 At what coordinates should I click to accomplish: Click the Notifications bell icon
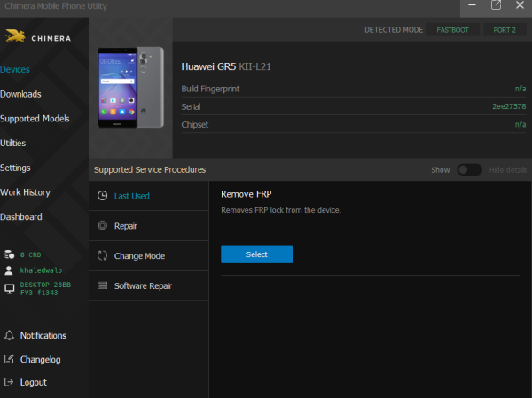[9, 335]
